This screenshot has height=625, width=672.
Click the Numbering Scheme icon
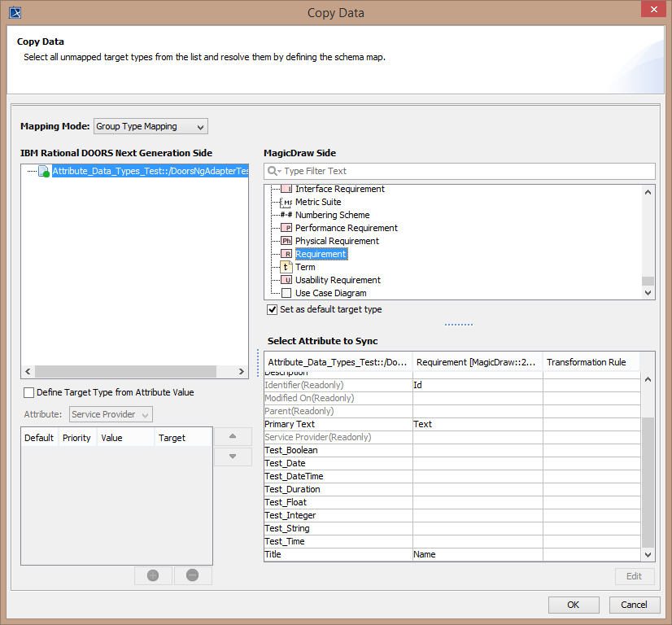tap(286, 215)
